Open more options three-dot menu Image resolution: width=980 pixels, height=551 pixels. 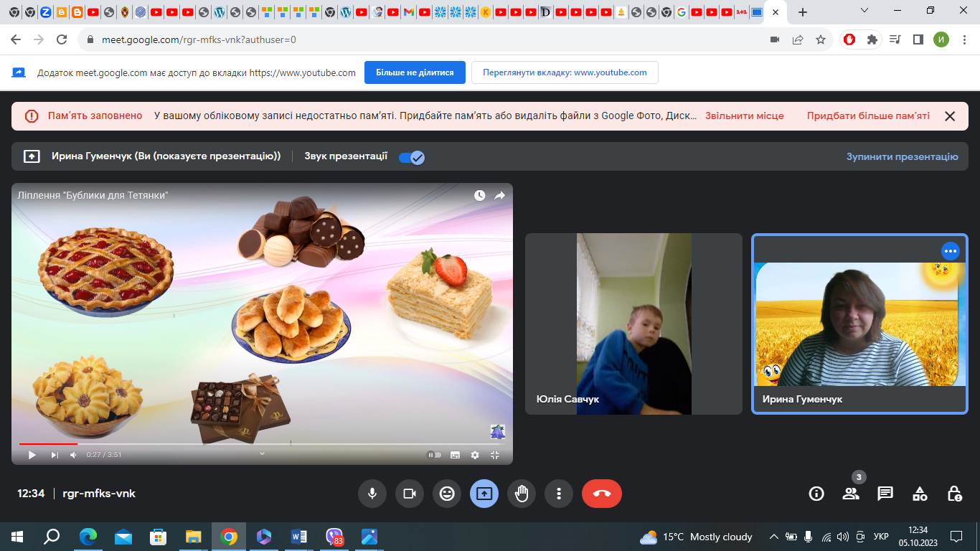click(x=559, y=494)
